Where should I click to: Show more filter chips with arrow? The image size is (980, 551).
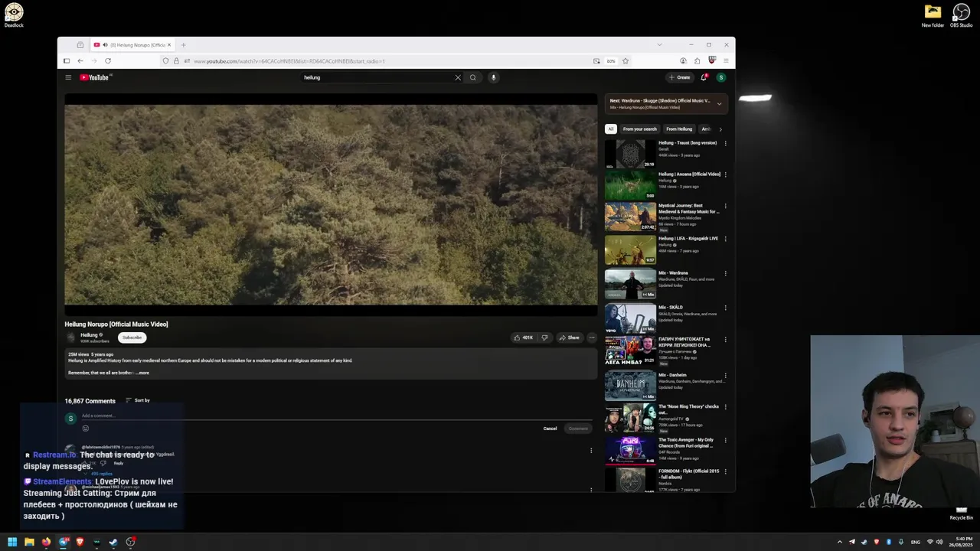click(x=720, y=129)
